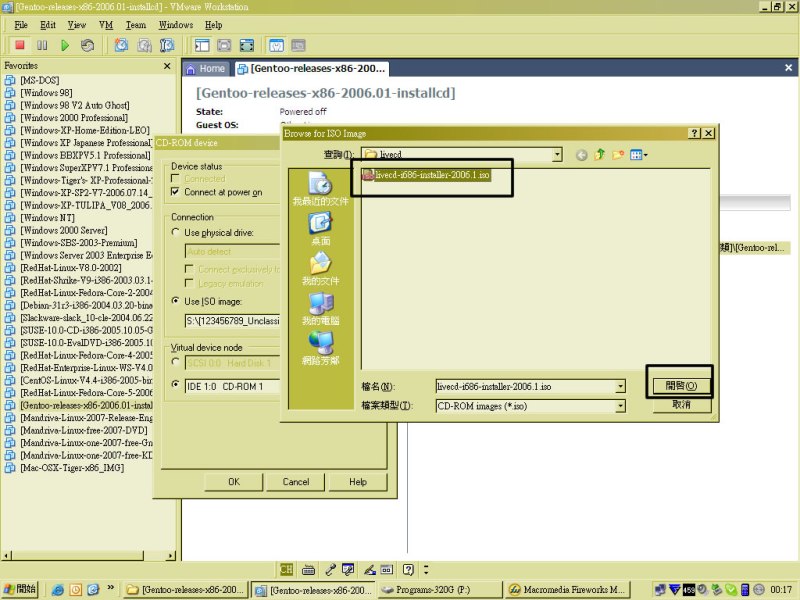Click the Favorites horizontal scrollbar
Image resolution: width=800 pixels, height=600 pixels.
[x=89, y=555]
